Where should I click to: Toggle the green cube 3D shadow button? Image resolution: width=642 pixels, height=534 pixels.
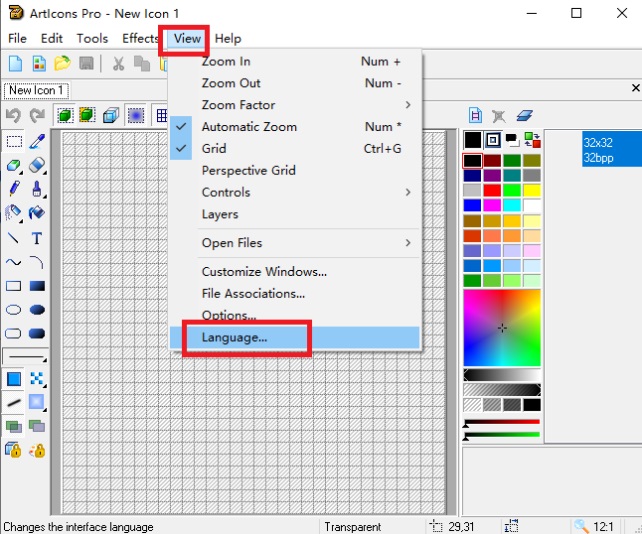click(x=64, y=115)
